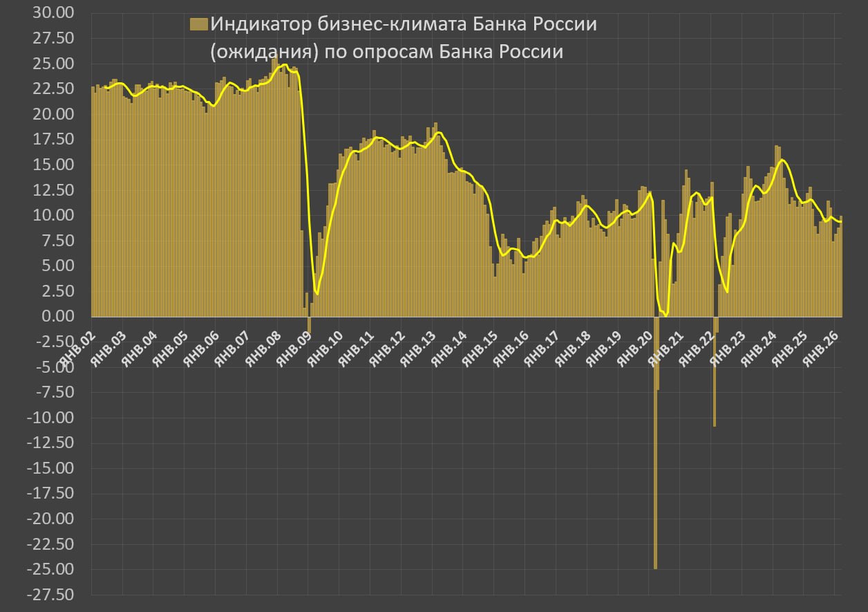Viewport: 868px width, 612px height.
Task: Click the yellow line's trough in 2009
Action: pos(317,295)
